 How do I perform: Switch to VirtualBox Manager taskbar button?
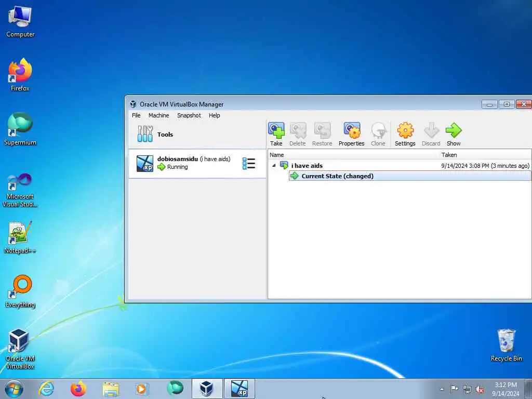(207, 389)
